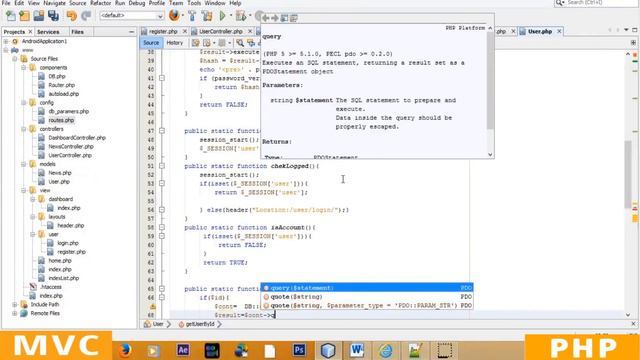The image size is (640, 360).
Task: Click the documentation popup vertical scrollbar
Action: pyautogui.click(x=490, y=80)
